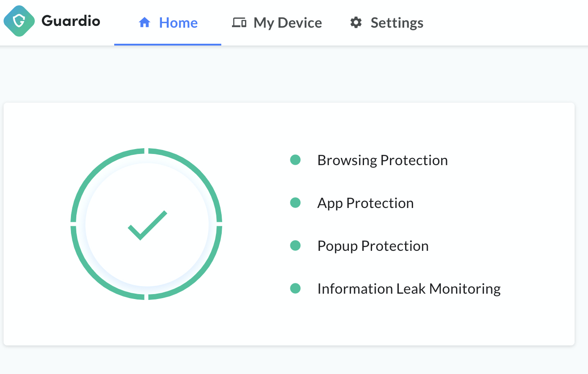Click the green dot beside Popup Protection
The width and height of the screenshot is (588, 374).
[295, 245]
